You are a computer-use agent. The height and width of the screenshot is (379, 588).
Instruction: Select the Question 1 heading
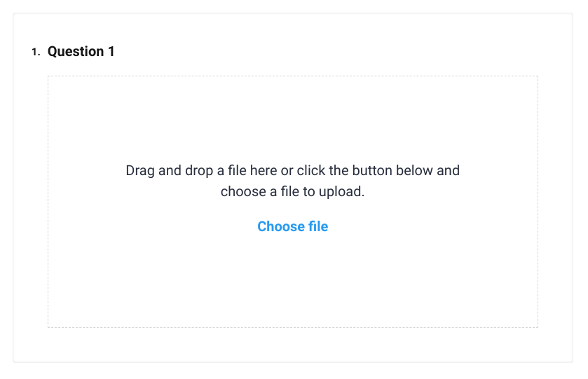pos(81,52)
